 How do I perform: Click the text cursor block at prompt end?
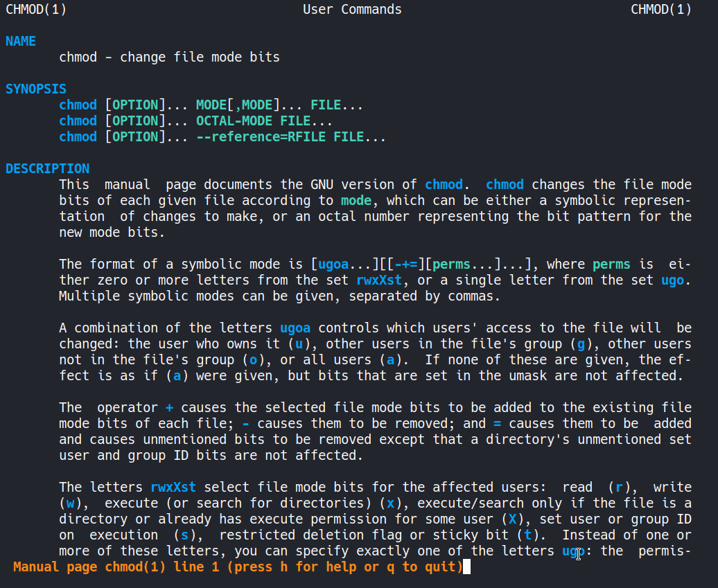(466, 567)
